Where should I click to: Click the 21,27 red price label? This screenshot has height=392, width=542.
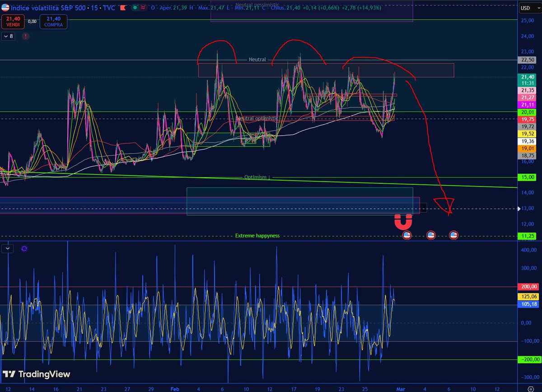[527, 98]
